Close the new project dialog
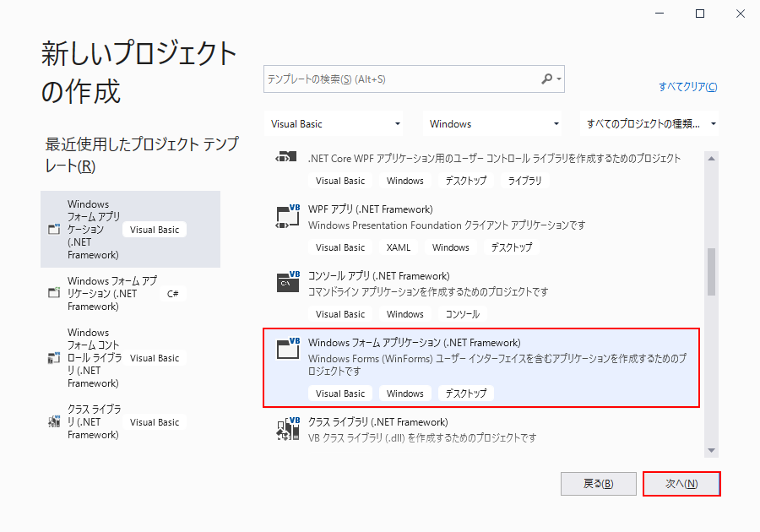The width and height of the screenshot is (760, 532). 740,14
